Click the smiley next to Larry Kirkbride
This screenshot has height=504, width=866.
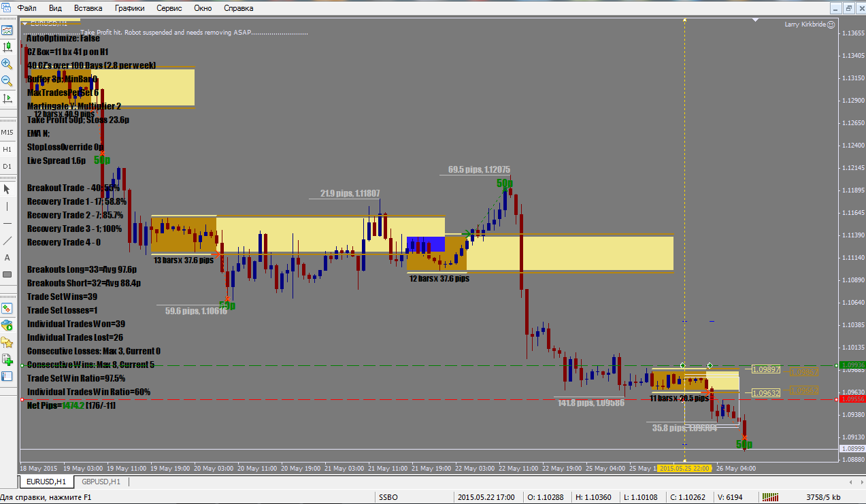point(831,24)
